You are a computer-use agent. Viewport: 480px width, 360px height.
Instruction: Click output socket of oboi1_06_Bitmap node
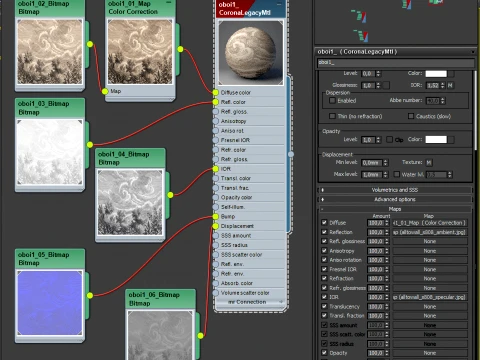[x=200, y=336]
